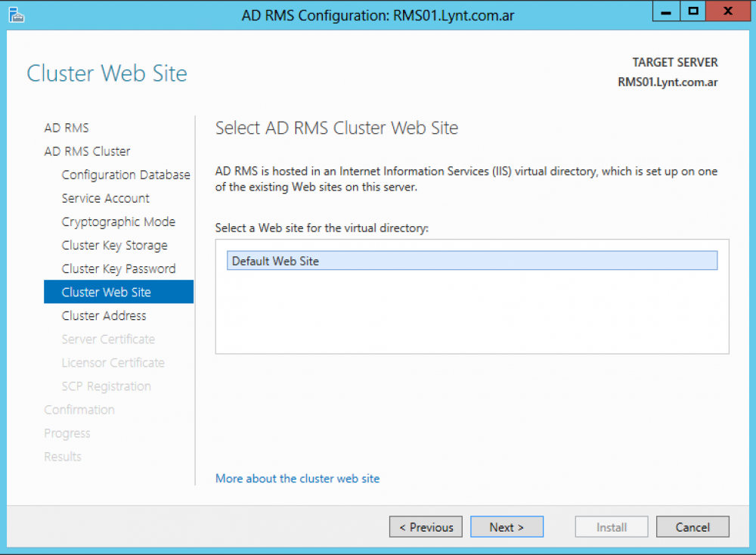Open the AD RMS step in sidebar

click(67, 128)
